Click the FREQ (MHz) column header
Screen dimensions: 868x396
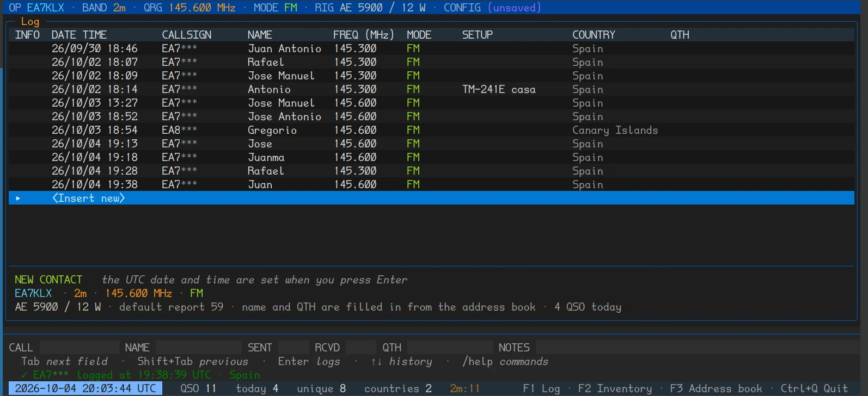click(x=363, y=35)
